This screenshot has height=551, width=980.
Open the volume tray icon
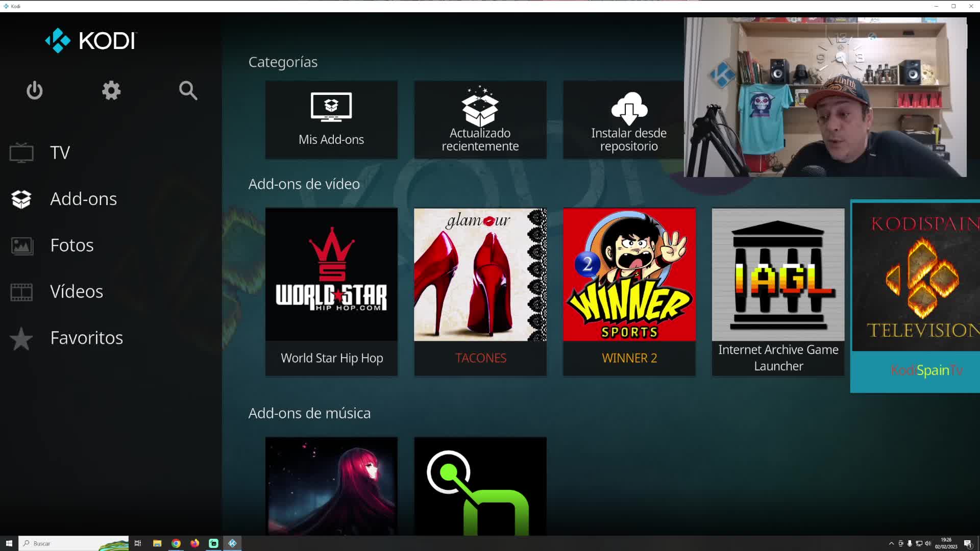click(x=928, y=543)
